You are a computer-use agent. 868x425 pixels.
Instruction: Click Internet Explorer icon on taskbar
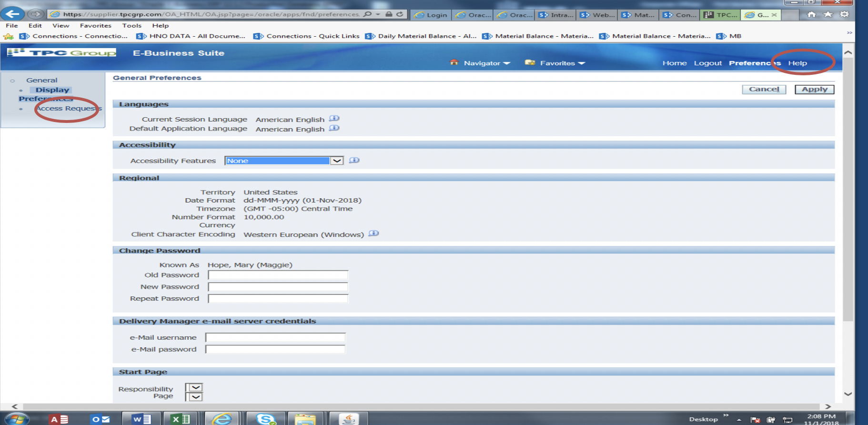222,419
